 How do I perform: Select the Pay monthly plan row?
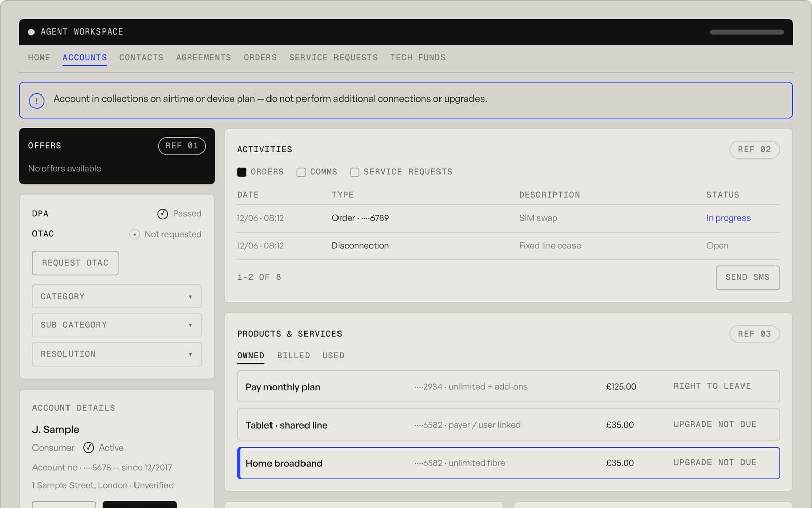coord(508,387)
